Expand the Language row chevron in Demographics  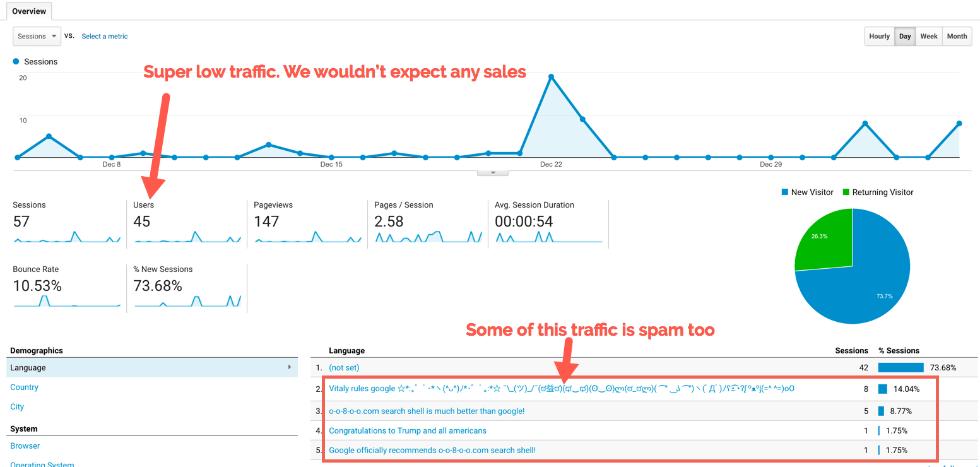(290, 367)
